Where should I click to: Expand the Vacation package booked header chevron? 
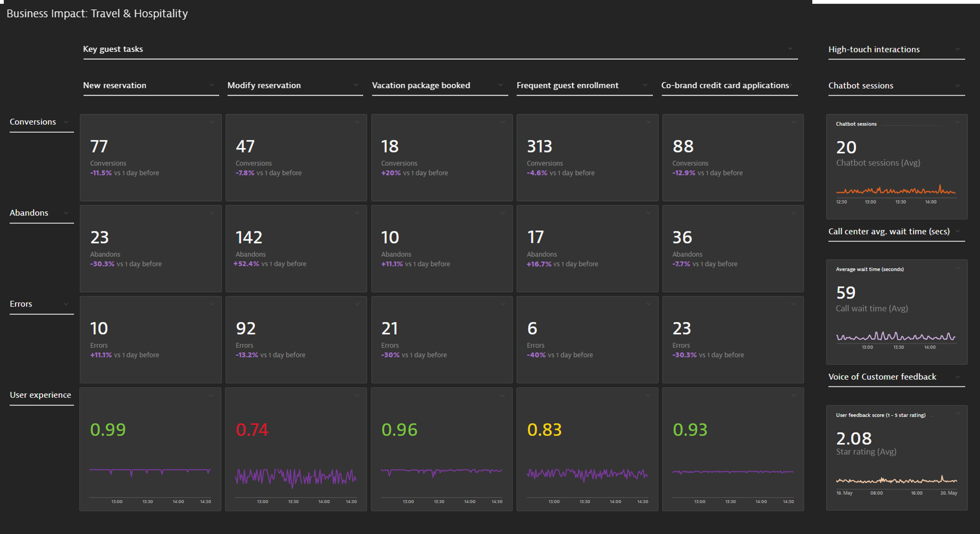[500, 85]
